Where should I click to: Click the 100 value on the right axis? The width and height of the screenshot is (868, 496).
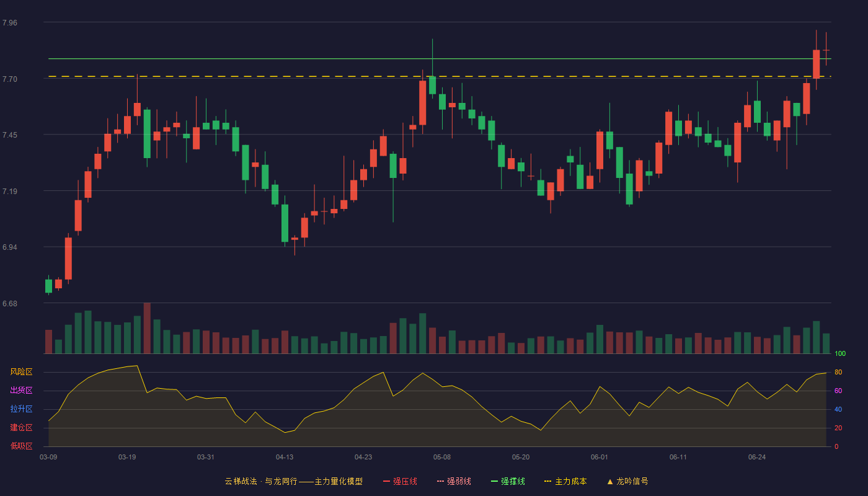pos(840,353)
